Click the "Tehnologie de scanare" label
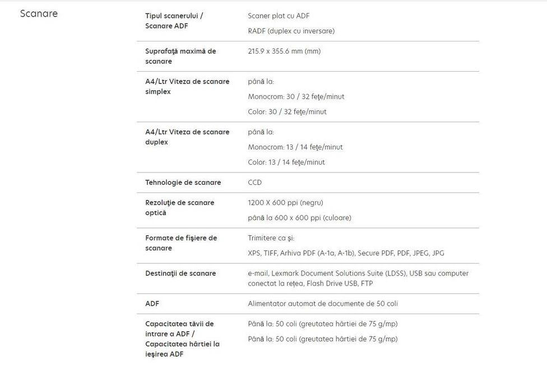 (x=183, y=183)
